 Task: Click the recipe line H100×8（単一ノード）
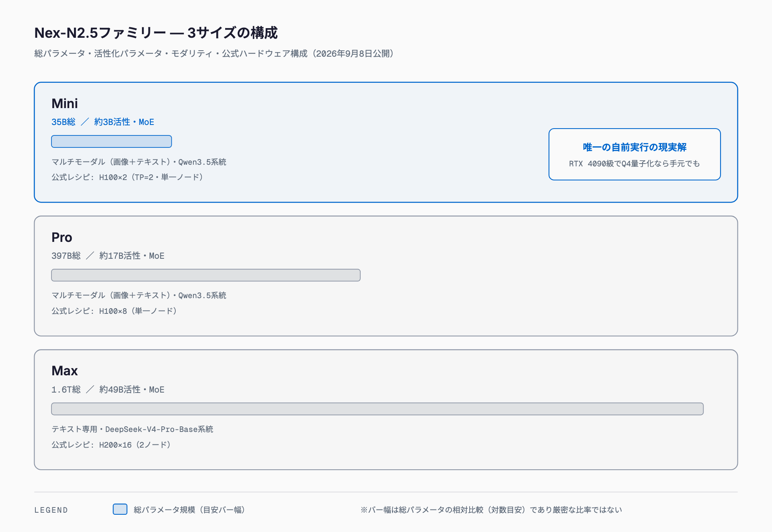click(114, 311)
